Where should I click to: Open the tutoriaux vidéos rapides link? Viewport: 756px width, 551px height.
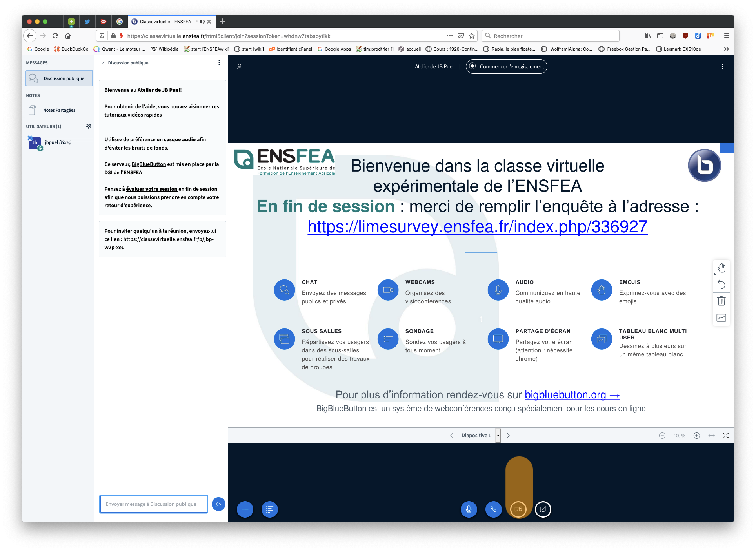pyautogui.click(x=133, y=115)
